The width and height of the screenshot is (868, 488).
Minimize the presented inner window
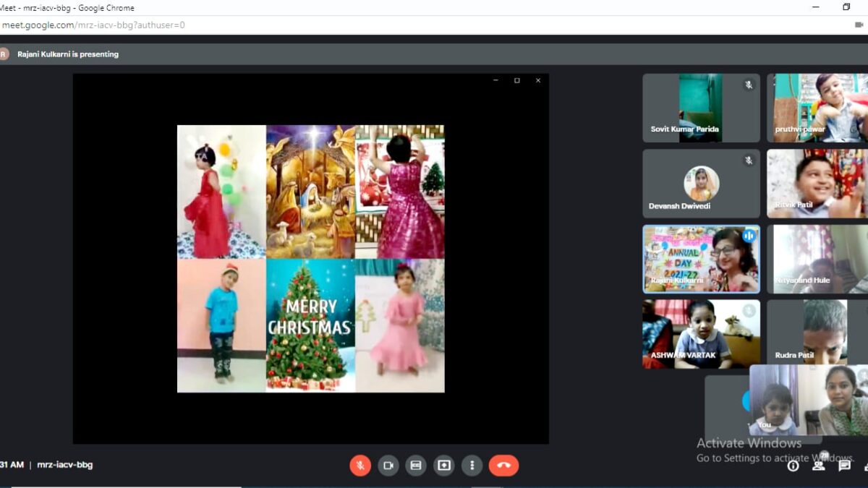(x=495, y=80)
